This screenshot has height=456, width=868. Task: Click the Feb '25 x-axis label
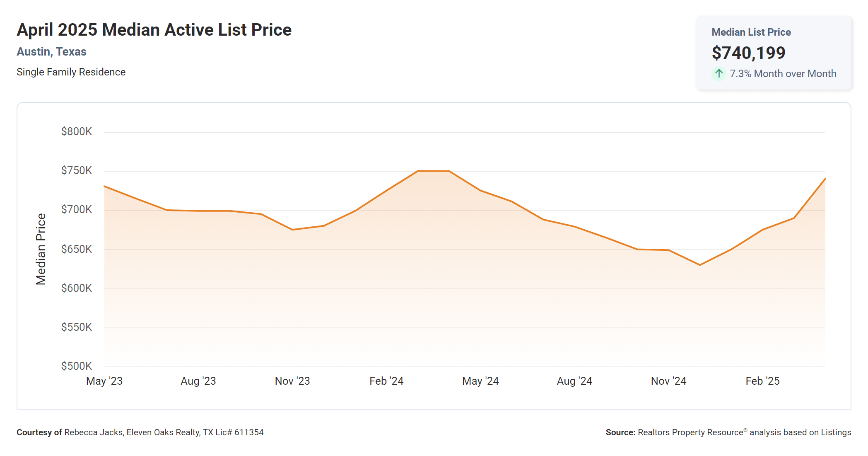[x=762, y=381]
